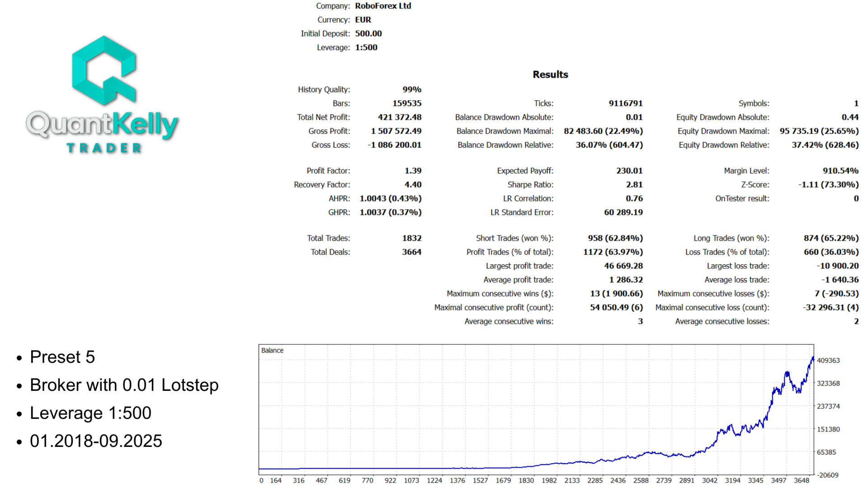Click y-axis label 409363
Image resolution: width=868 pixels, height=488 pixels.
click(828, 361)
